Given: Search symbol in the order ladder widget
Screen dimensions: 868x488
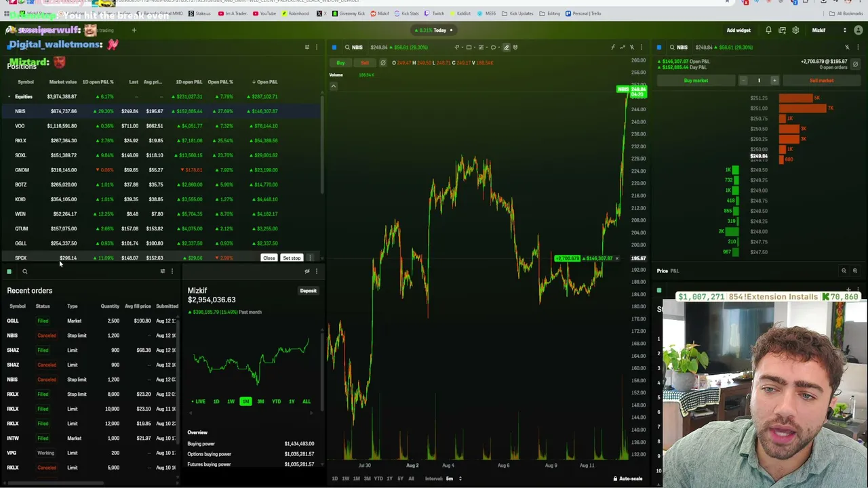Looking at the screenshot, I should click(x=672, y=47).
